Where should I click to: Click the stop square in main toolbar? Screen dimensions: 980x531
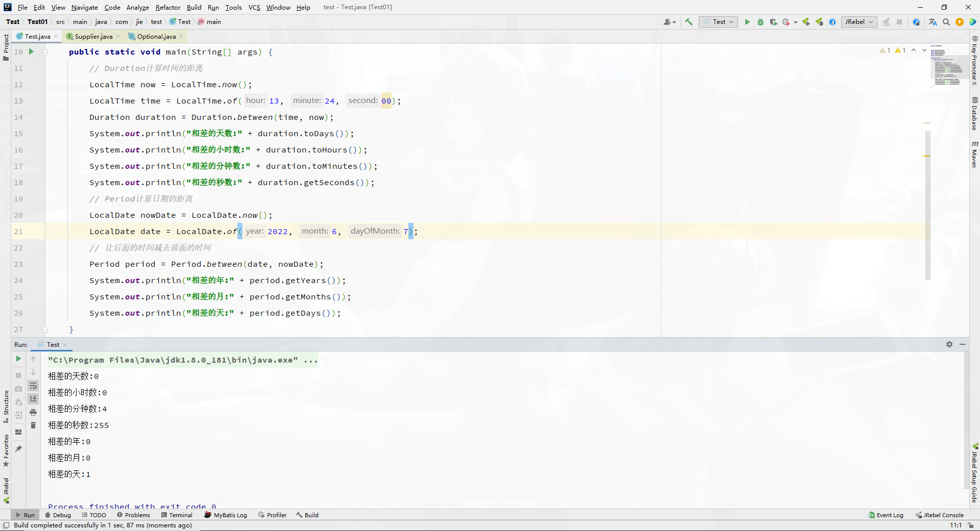[899, 22]
